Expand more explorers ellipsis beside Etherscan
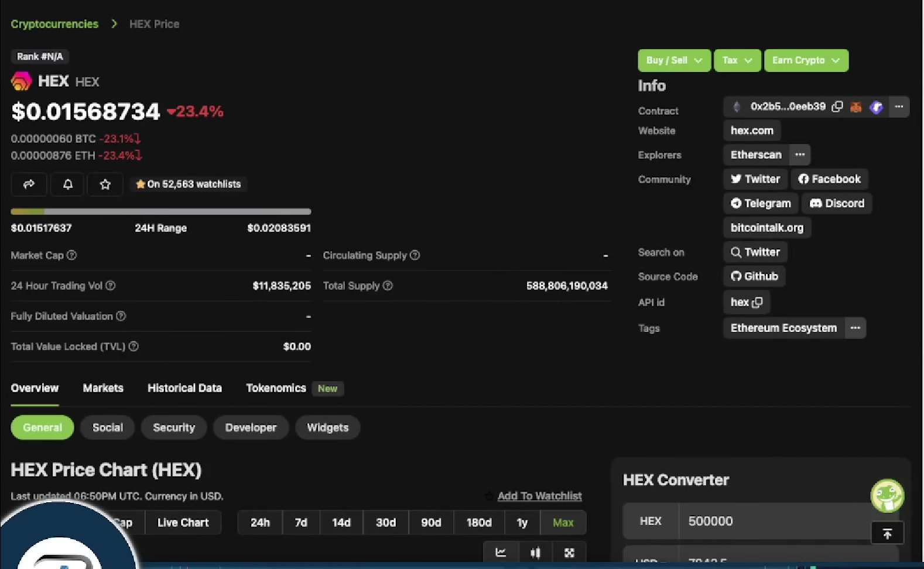Viewport: 924px width, 569px height. tap(800, 155)
